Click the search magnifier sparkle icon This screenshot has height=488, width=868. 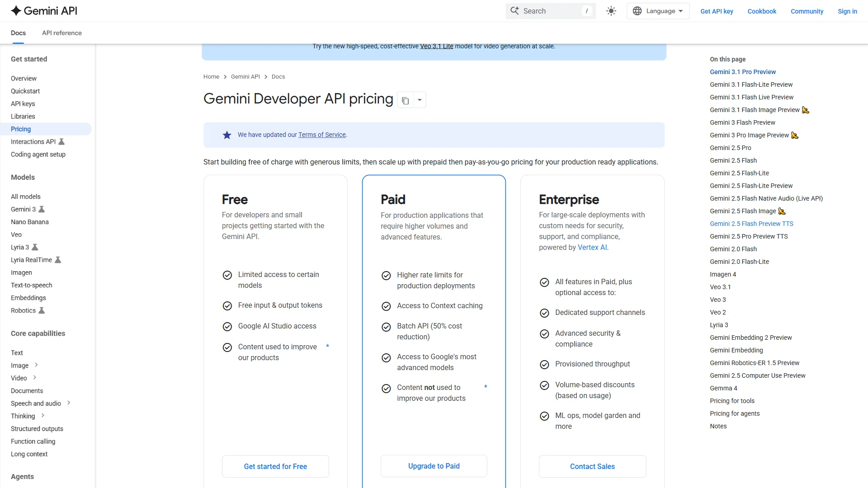tap(514, 10)
